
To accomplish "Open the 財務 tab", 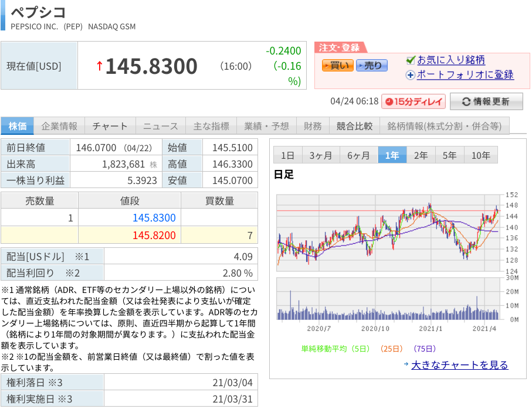I will [313, 126].
